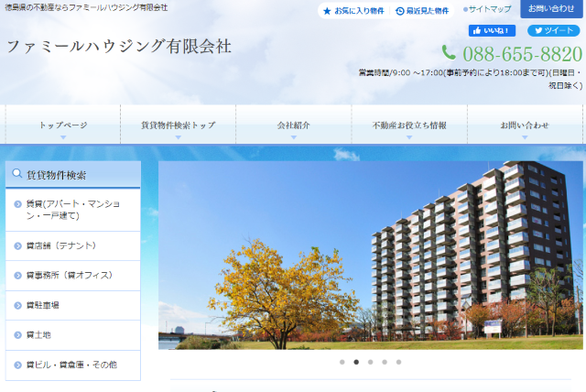Click the clock icon for recently viewed properties

coord(400,11)
